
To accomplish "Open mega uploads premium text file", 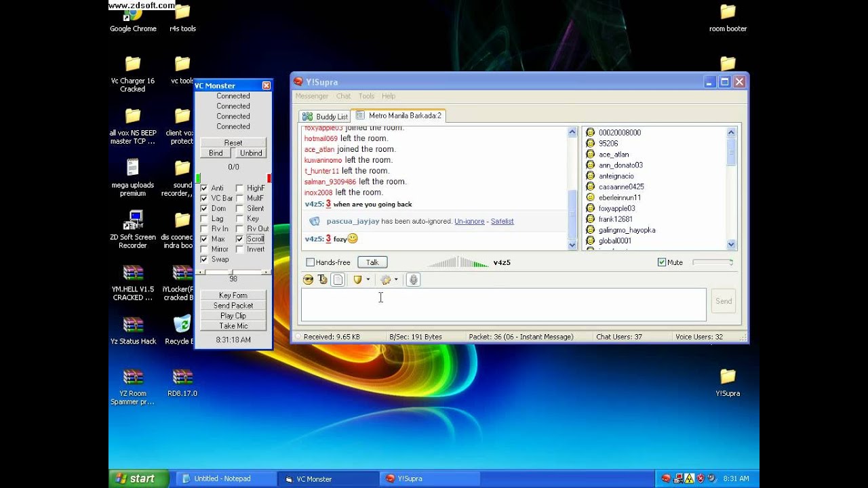I will tap(133, 178).
